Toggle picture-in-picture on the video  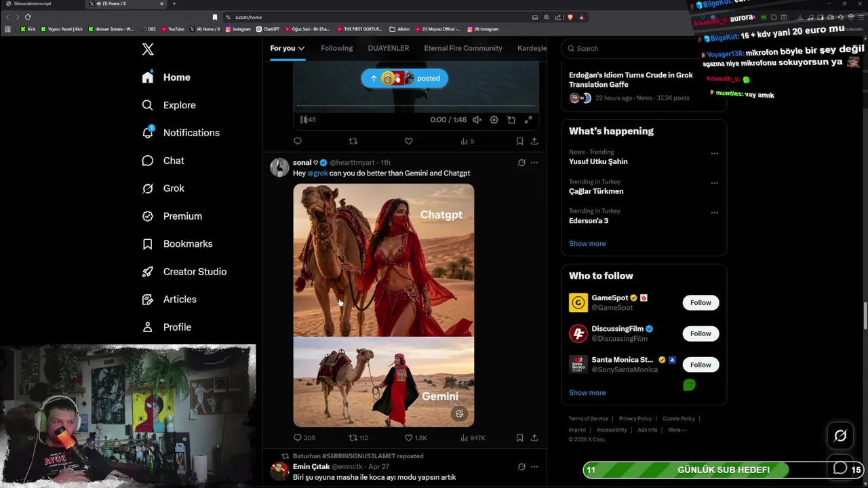click(x=511, y=120)
